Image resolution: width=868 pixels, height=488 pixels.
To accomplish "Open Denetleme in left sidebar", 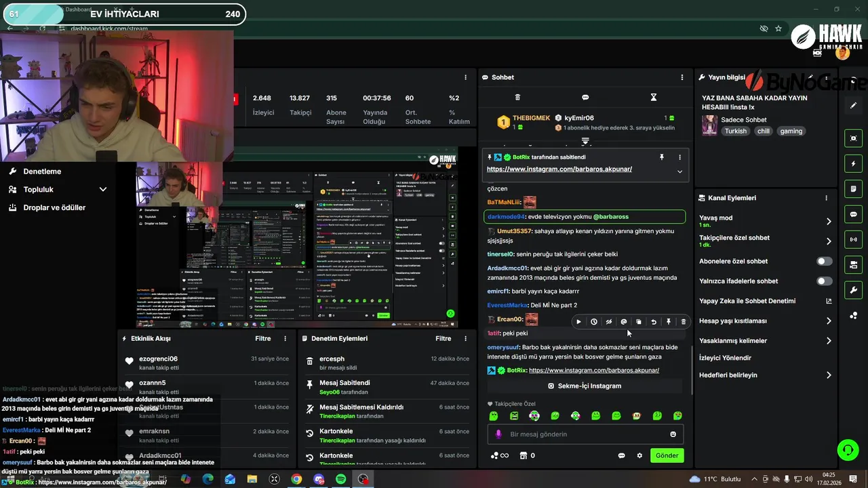I will (x=42, y=171).
